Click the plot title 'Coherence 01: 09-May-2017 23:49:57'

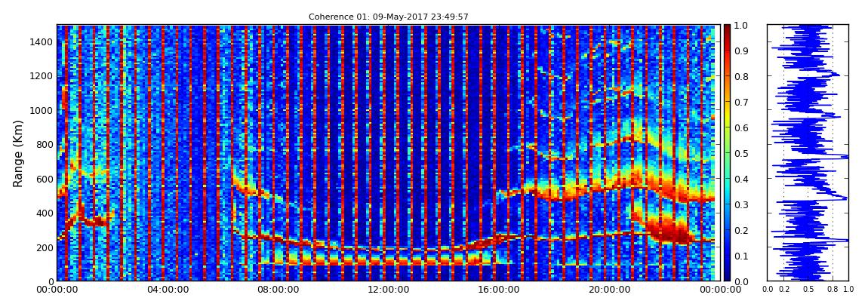click(388, 17)
